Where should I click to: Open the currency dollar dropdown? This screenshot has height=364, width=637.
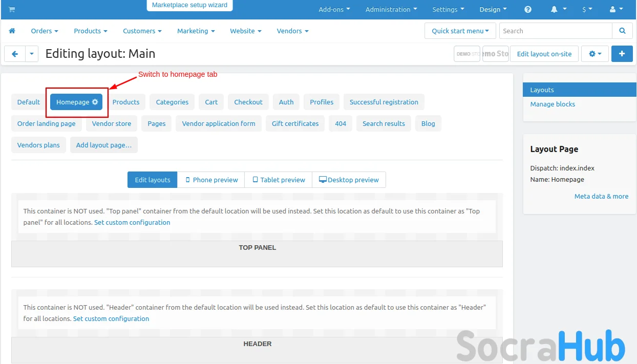587,10
